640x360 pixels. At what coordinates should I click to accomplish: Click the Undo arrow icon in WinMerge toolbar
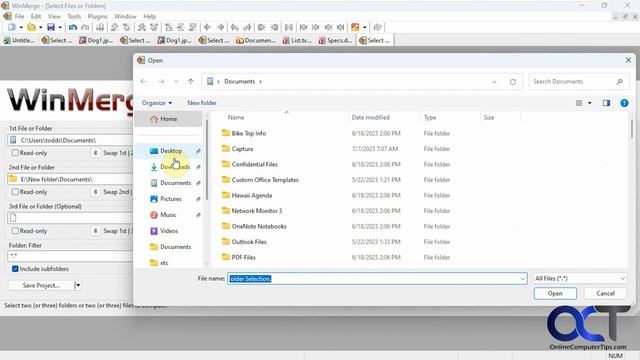(x=73, y=27)
